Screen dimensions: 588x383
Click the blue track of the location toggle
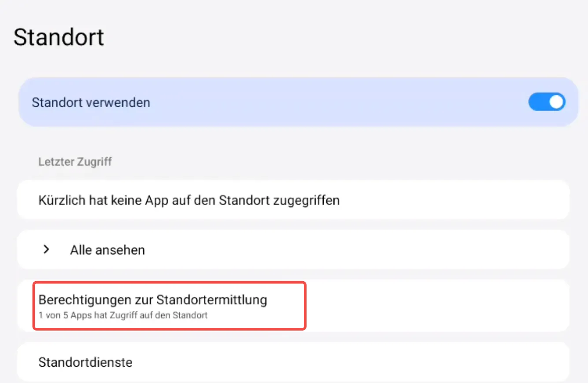tap(538, 102)
